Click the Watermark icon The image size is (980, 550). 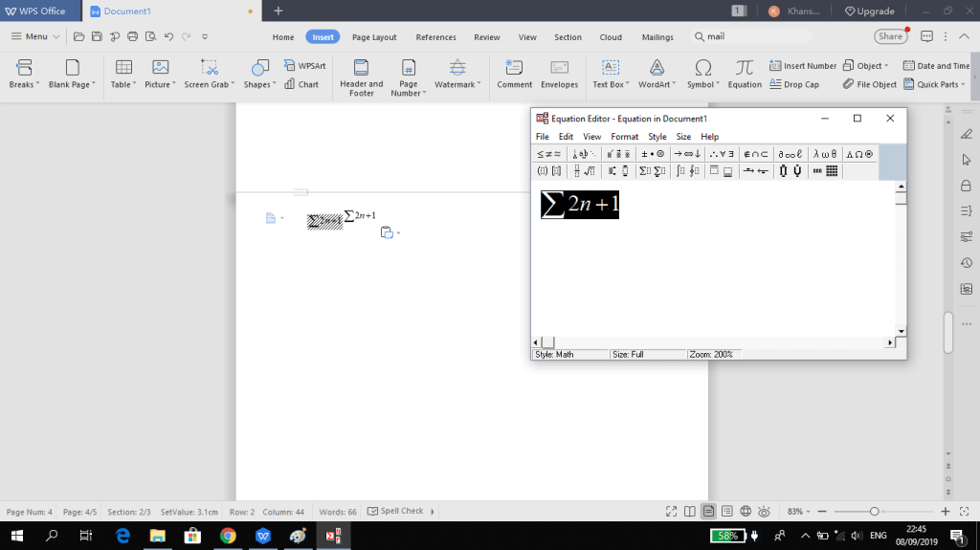tap(457, 73)
